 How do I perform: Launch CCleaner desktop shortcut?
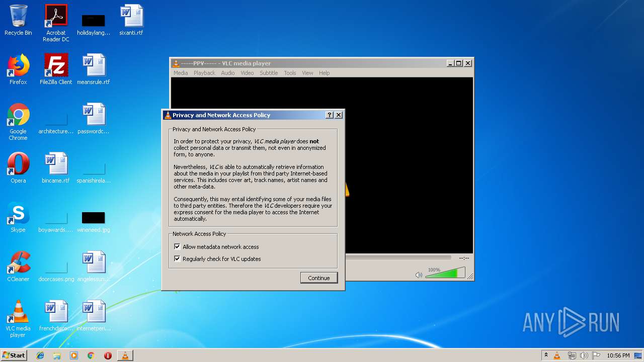pyautogui.click(x=18, y=266)
